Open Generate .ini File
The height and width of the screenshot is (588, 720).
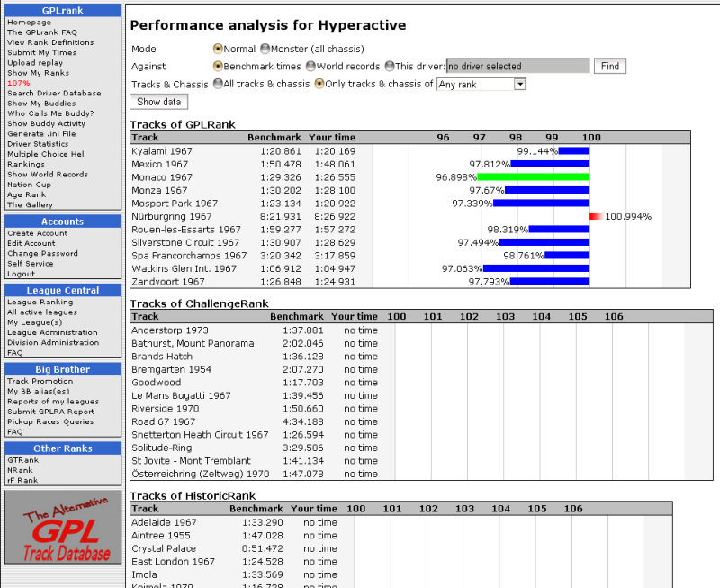coord(41,133)
